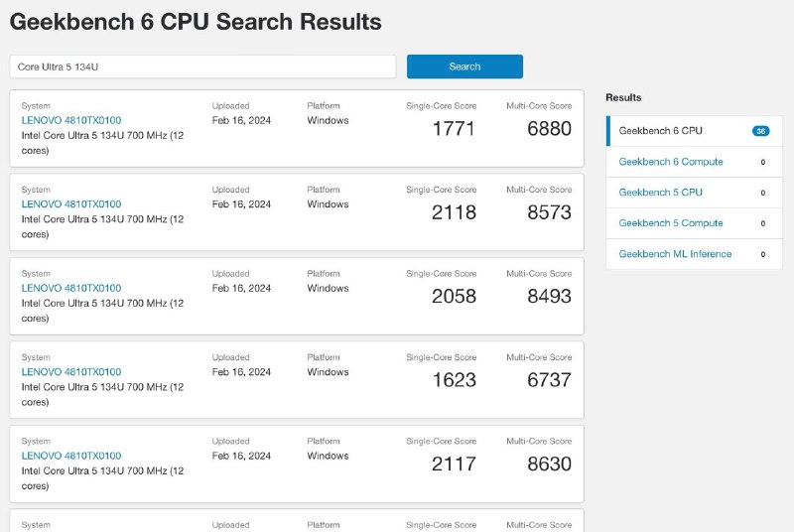Open the LENOVO 4810TX0100 link scoring 1623
794x532 pixels.
(71, 372)
